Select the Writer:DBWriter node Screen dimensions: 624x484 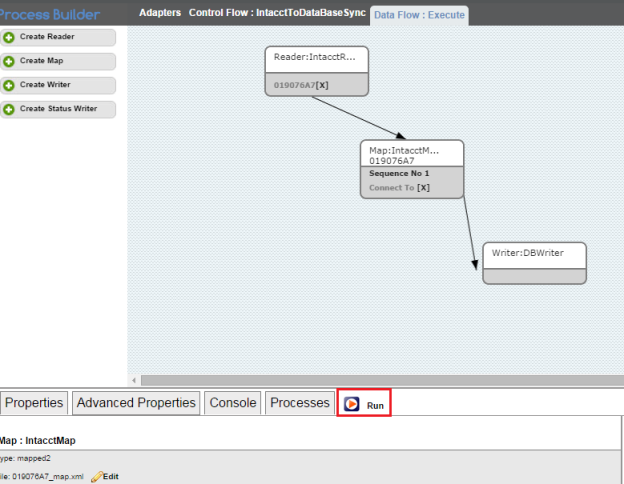tap(533, 254)
